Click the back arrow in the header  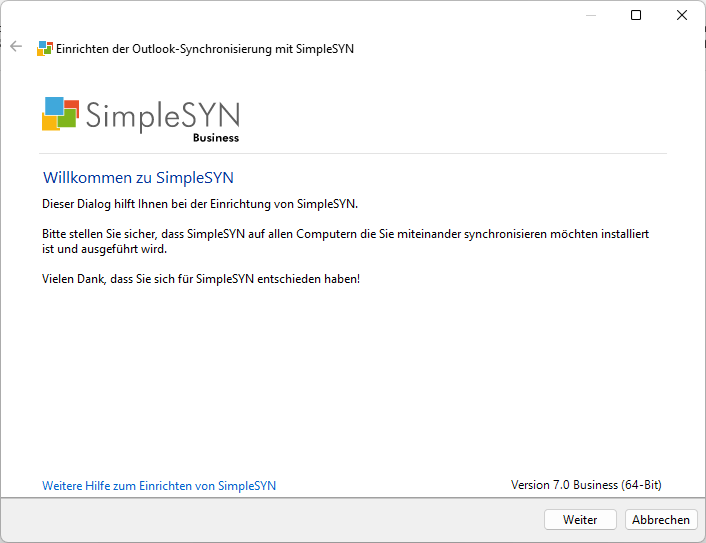pos(16,47)
